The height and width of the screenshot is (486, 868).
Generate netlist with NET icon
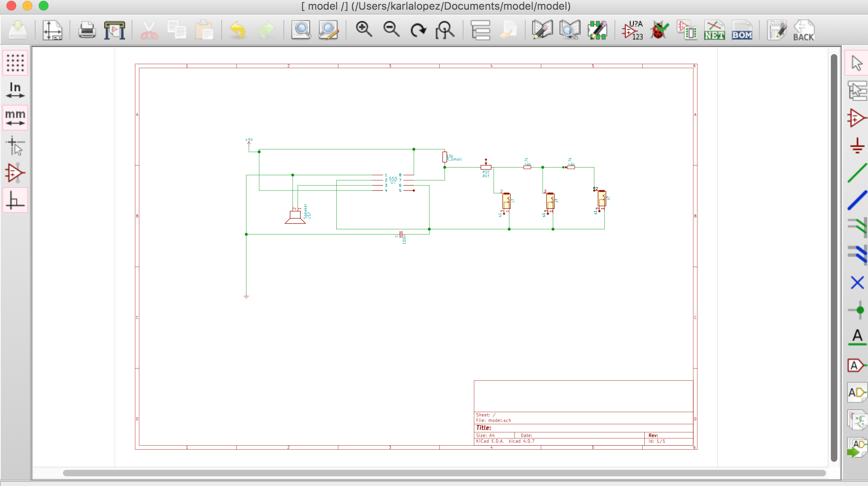714,30
